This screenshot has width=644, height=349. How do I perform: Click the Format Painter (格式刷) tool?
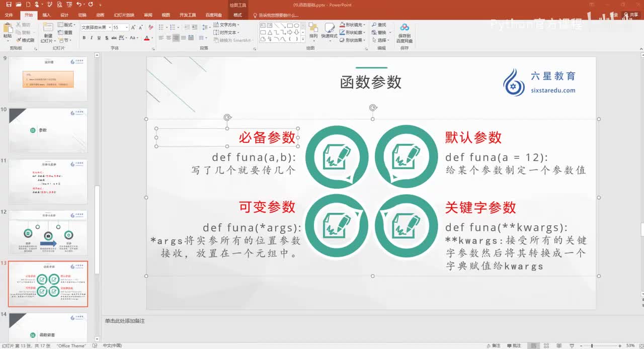tap(25, 40)
